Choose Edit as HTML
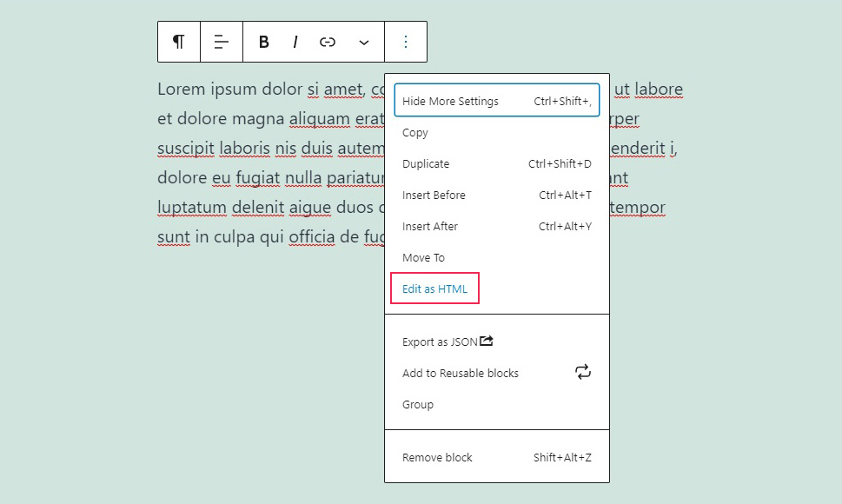842x504 pixels. 434,288
